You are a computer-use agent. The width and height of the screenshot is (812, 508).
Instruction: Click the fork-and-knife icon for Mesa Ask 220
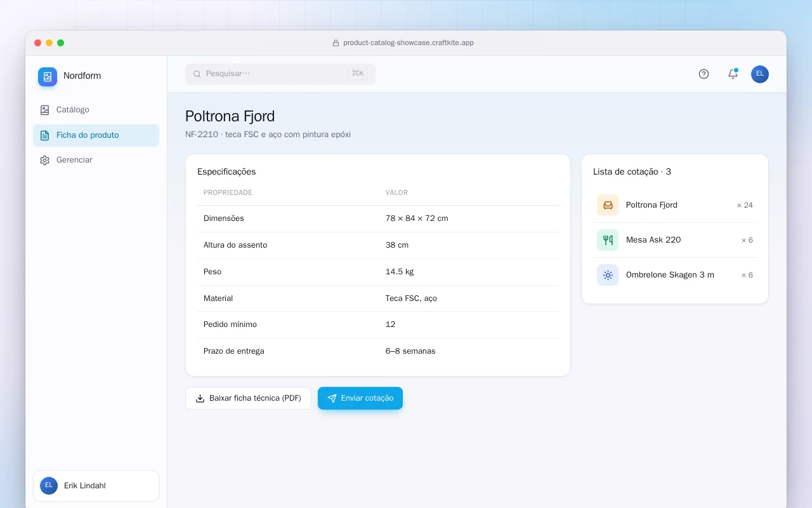tap(608, 240)
